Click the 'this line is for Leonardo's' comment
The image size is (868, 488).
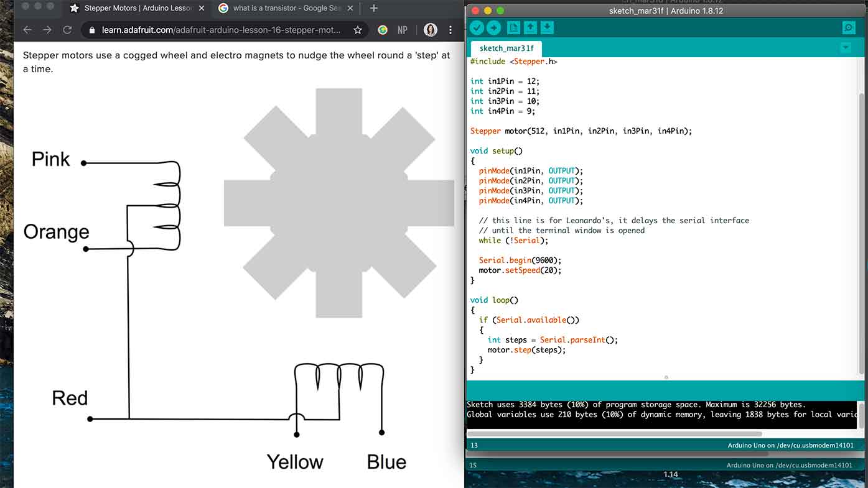pos(614,221)
